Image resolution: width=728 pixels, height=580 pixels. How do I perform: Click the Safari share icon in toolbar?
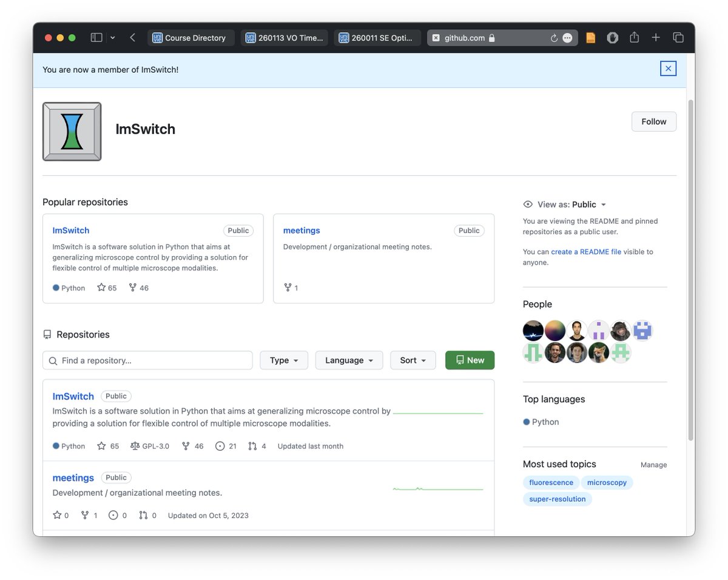tap(634, 37)
